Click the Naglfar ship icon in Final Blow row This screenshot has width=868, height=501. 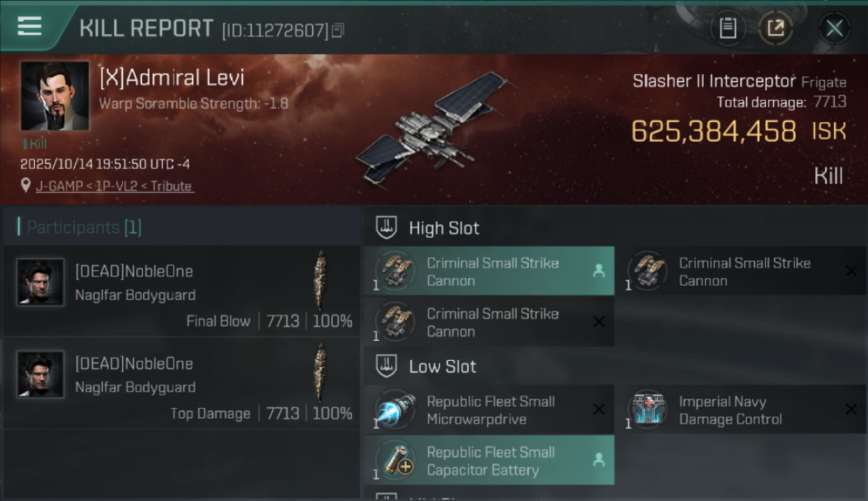(322, 281)
